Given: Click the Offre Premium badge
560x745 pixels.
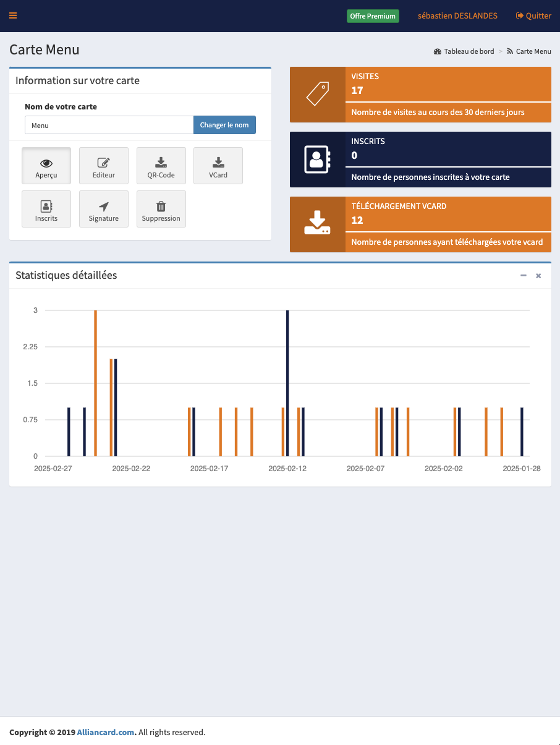Looking at the screenshot, I should [373, 16].
